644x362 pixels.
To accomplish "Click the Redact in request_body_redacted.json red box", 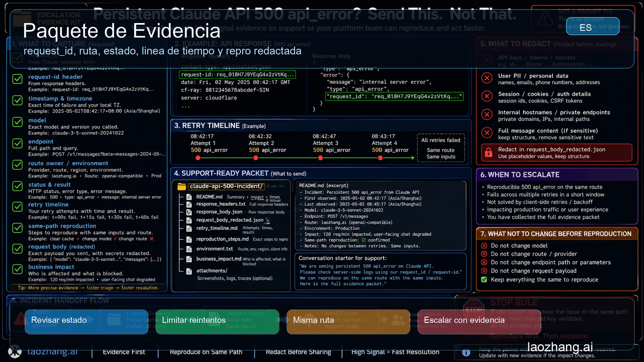I will 557,153.
